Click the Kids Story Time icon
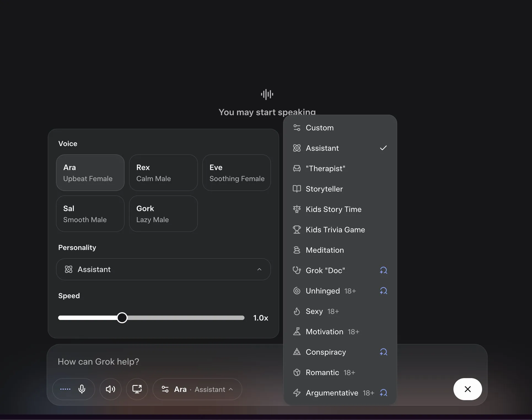The width and height of the screenshot is (532, 420). pyautogui.click(x=297, y=209)
